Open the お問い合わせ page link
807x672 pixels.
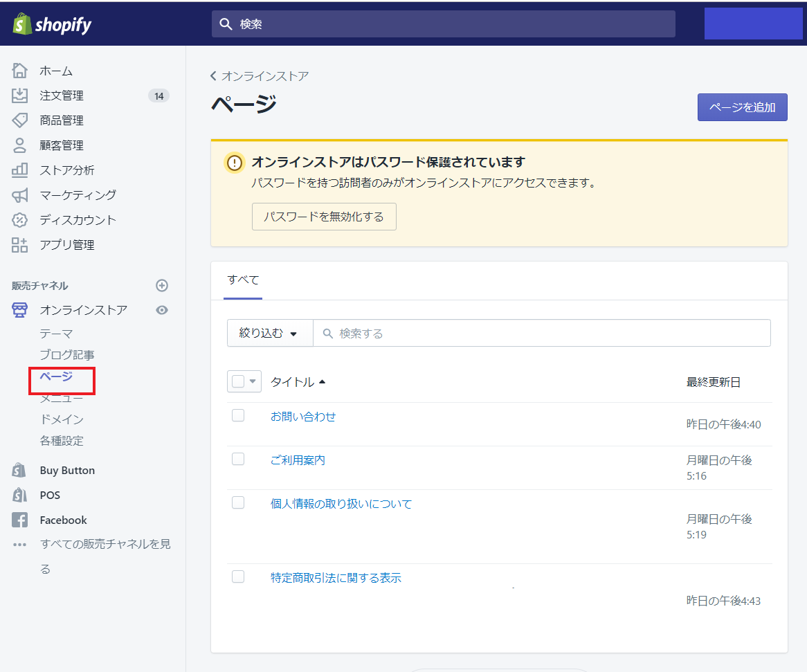303,417
